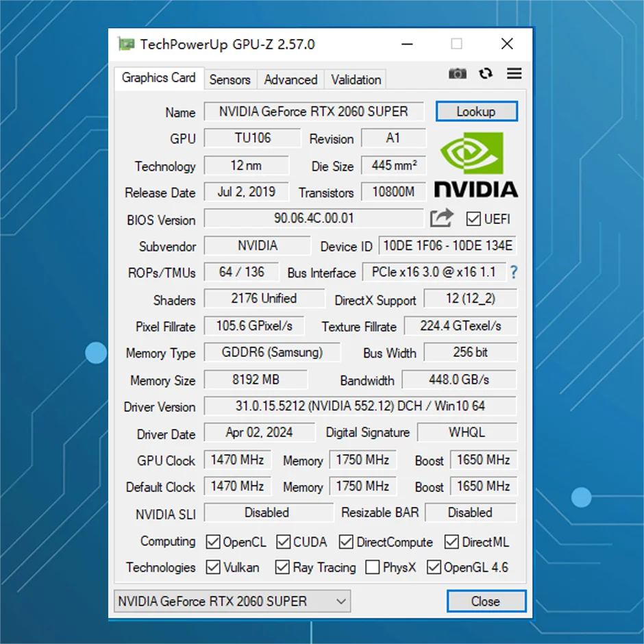Click the Memory Size field 8192 MB
Image resolution: width=644 pixels, height=644 pixels.
coord(256,380)
